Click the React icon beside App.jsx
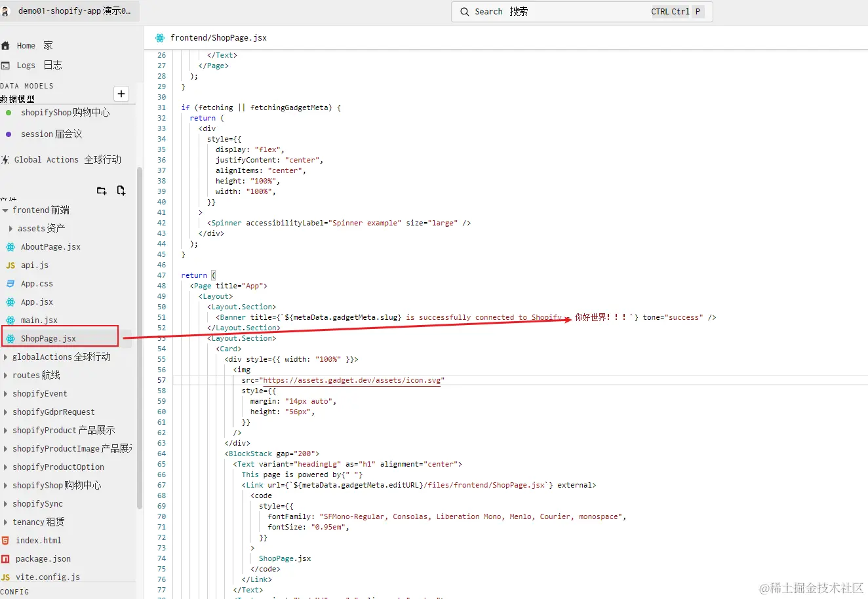This screenshot has height=599, width=868. click(10, 302)
